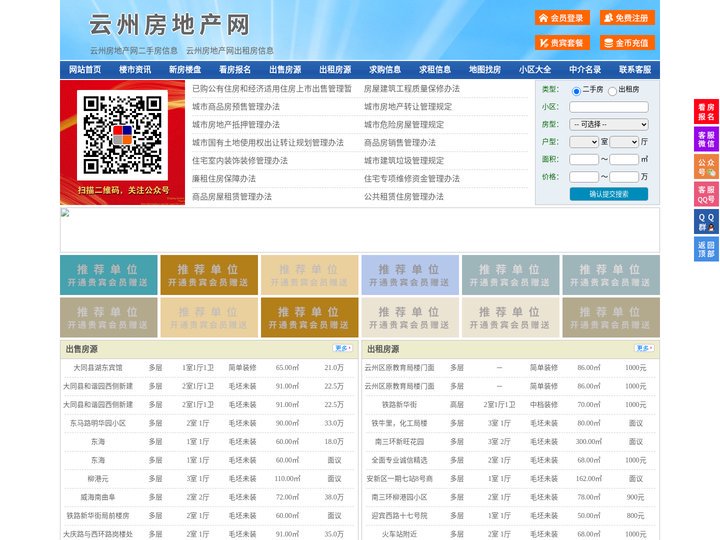The image size is (720, 540).
Task: Open 公共租赁住房管理办法 link
Action: tap(404, 197)
